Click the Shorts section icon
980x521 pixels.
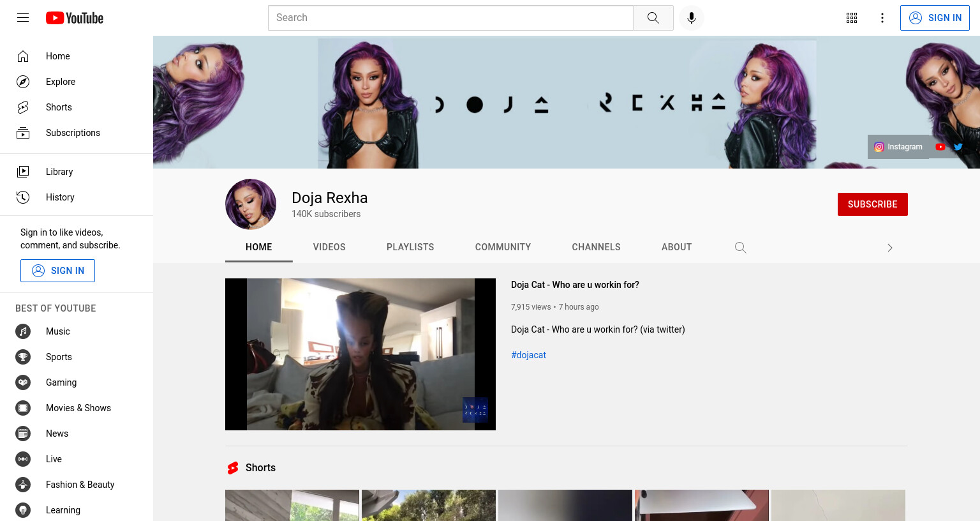click(233, 468)
